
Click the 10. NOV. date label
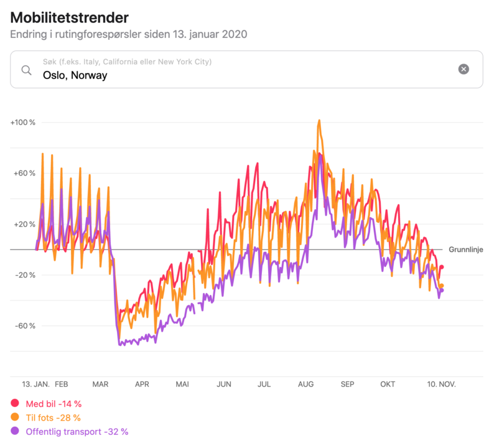click(x=441, y=385)
